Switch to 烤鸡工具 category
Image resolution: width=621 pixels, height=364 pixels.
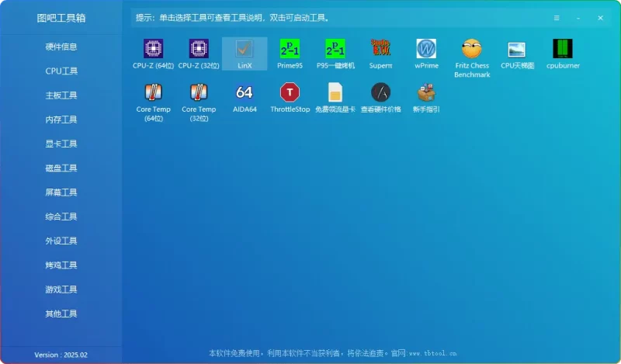61,265
